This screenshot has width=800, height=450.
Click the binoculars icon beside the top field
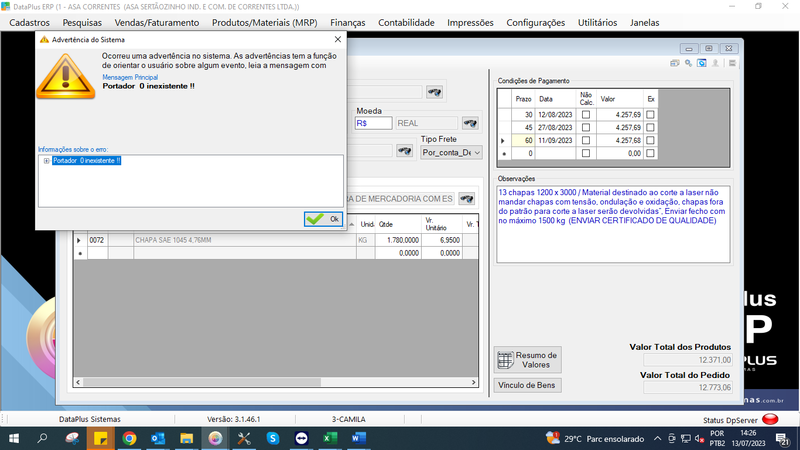(x=435, y=92)
